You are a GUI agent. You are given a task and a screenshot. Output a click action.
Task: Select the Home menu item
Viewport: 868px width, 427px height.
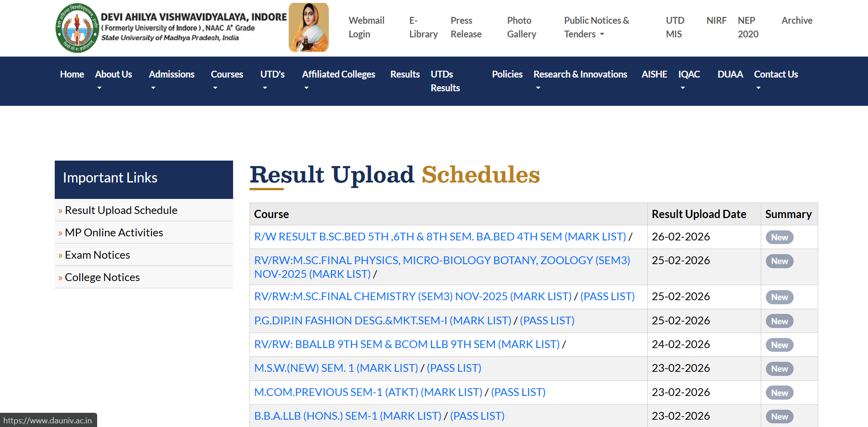click(x=72, y=74)
